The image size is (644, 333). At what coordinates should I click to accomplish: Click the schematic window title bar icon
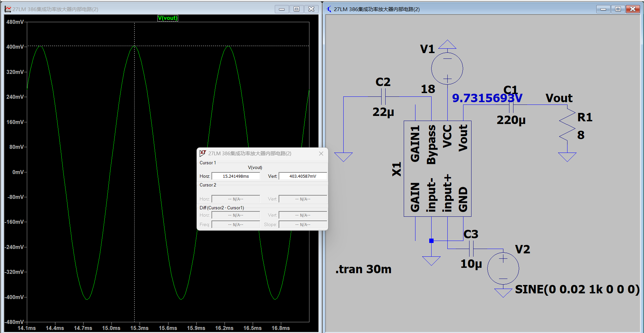[329, 9]
